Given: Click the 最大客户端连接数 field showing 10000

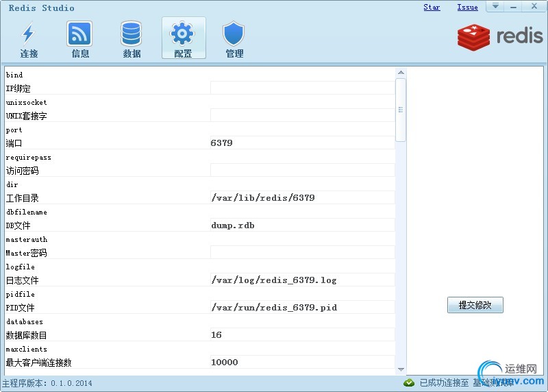Looking at the screenshot, I should click(x=302, y=362).
